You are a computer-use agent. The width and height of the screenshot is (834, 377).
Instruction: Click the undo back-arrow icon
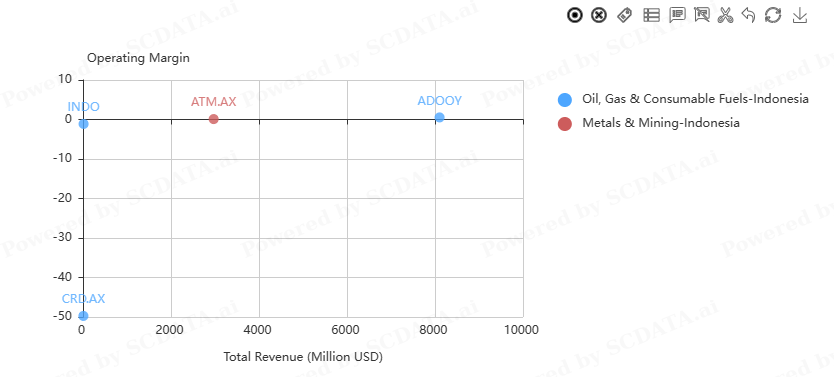click(748, 15)
